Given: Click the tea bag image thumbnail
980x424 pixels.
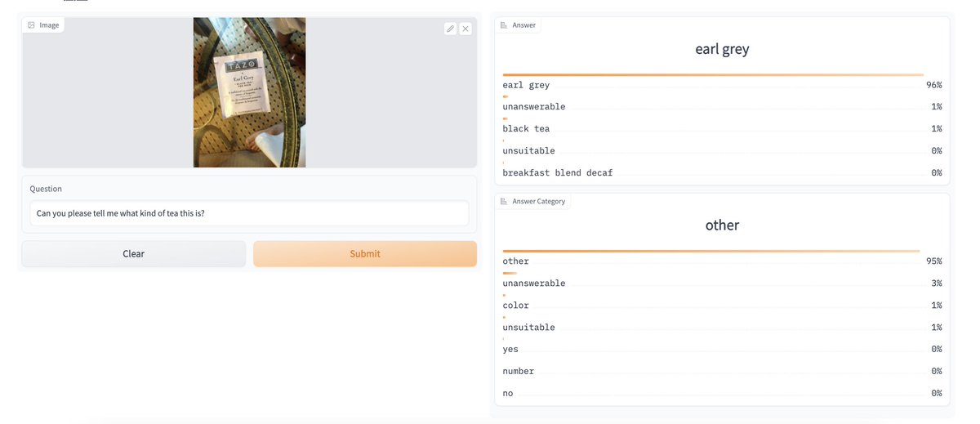Looking at the screenshot, I should (249, 92).
